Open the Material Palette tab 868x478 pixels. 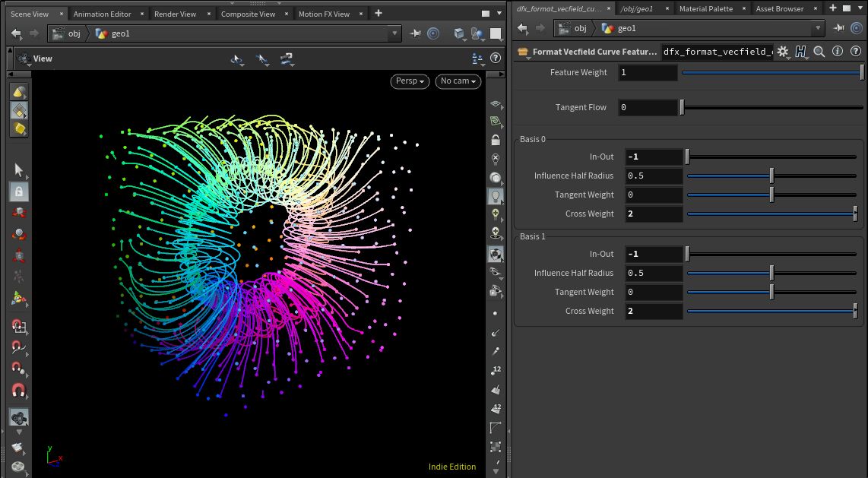(706, 8)
